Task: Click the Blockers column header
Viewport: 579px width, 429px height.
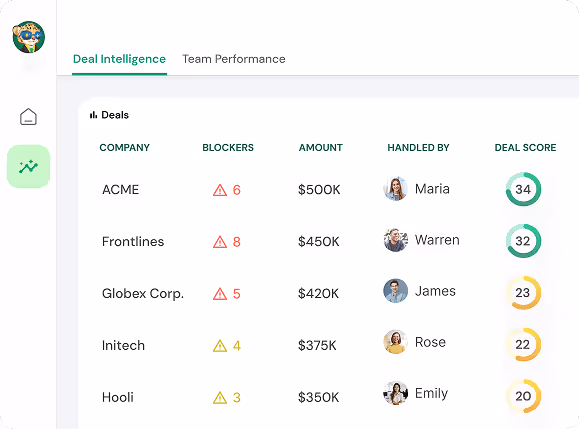Action: 228,148
